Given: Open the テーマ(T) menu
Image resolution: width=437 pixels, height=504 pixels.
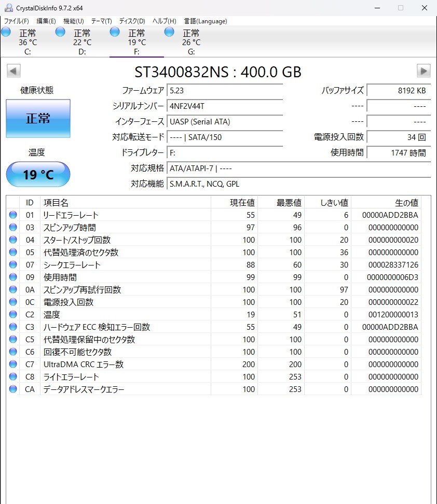Looking at the screenshot, I should (101, 21).
